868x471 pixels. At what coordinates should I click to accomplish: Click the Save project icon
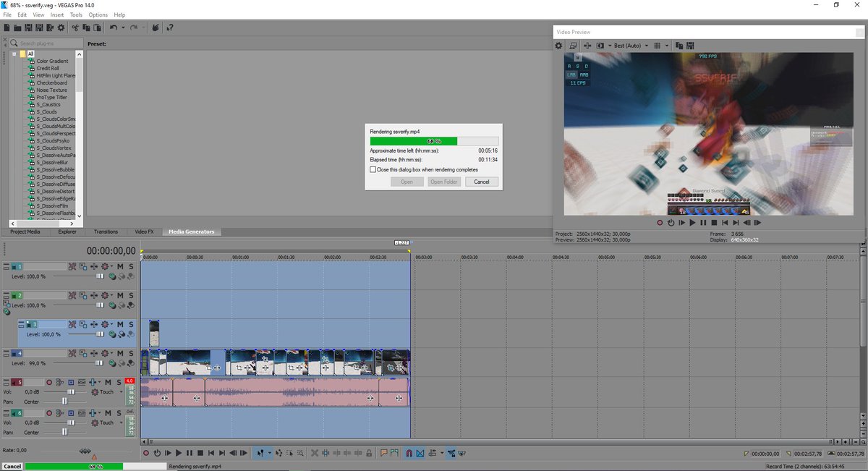point(28,27)
